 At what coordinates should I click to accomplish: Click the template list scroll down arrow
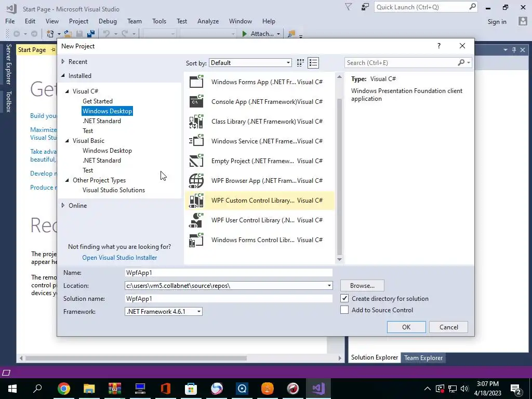tap(339, 260)
